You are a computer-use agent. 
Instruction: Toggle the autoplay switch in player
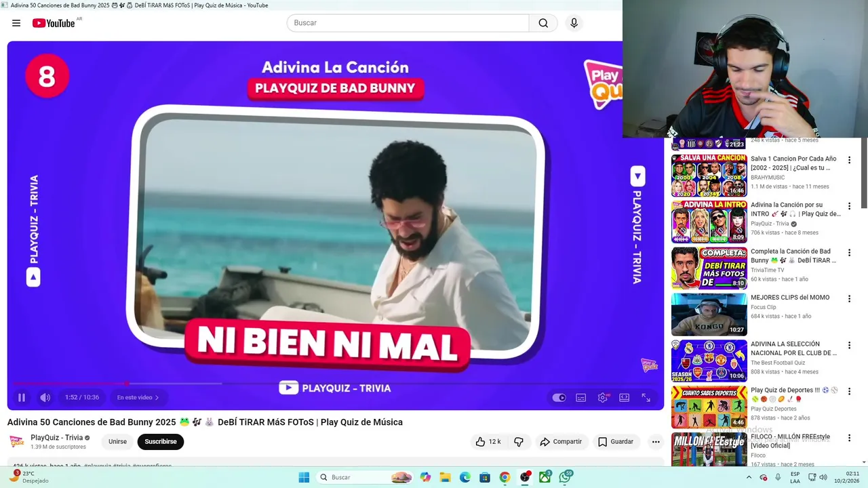click(x=559, y=398)
